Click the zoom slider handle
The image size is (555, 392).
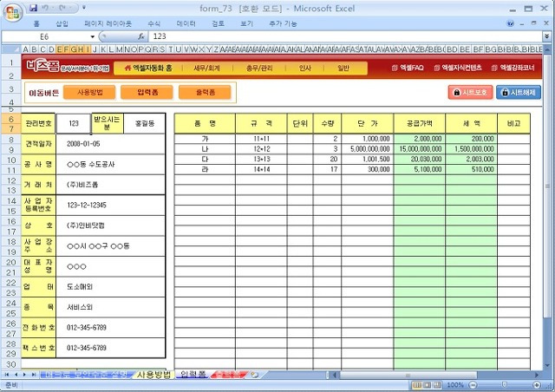tap(505, 385)
